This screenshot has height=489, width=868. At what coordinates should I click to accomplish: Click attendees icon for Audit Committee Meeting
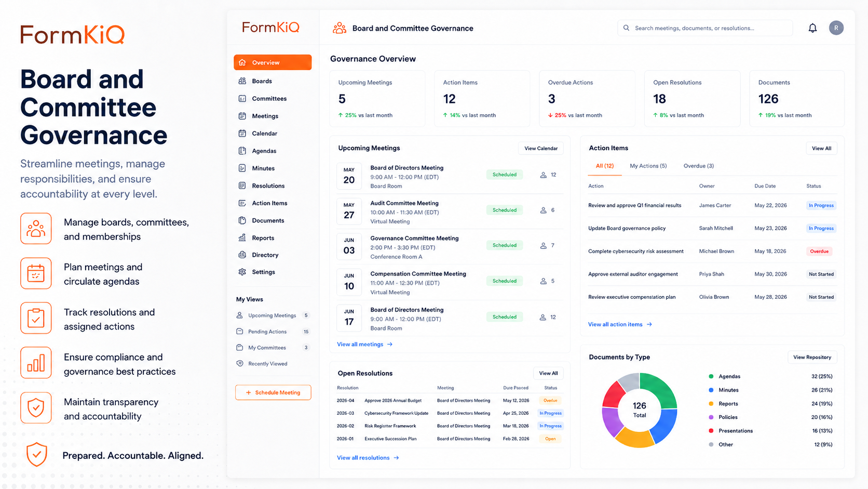coord(543,210)
